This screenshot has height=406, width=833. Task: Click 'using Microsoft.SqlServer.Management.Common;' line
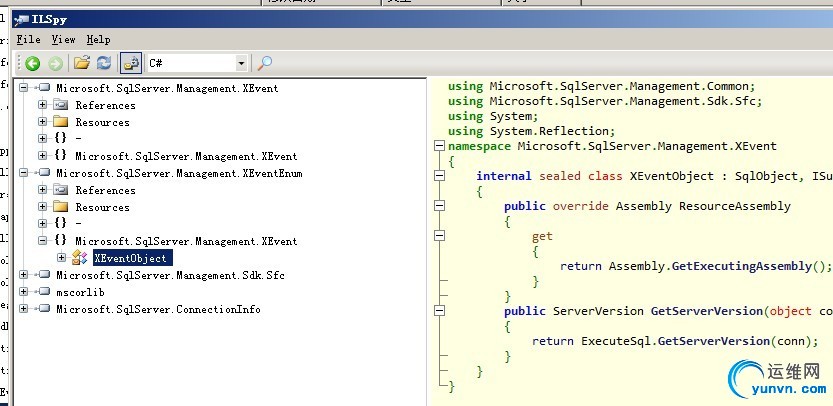click(601, 86)
